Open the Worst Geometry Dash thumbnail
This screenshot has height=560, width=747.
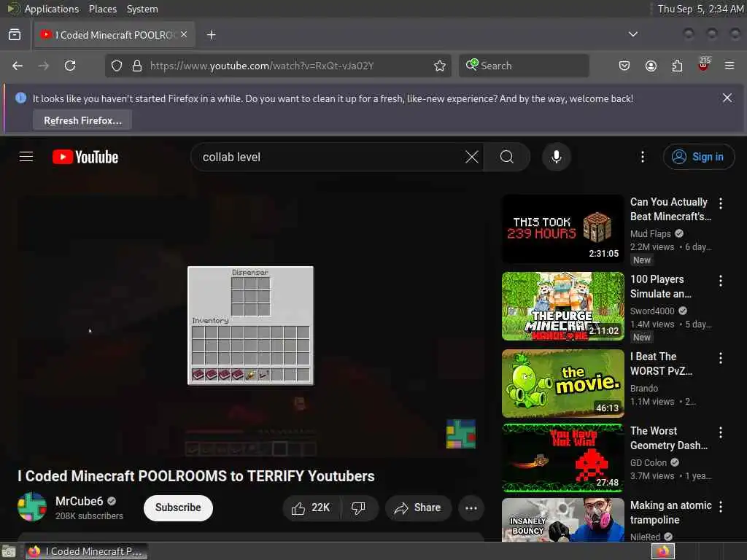(x=562, y=458)
